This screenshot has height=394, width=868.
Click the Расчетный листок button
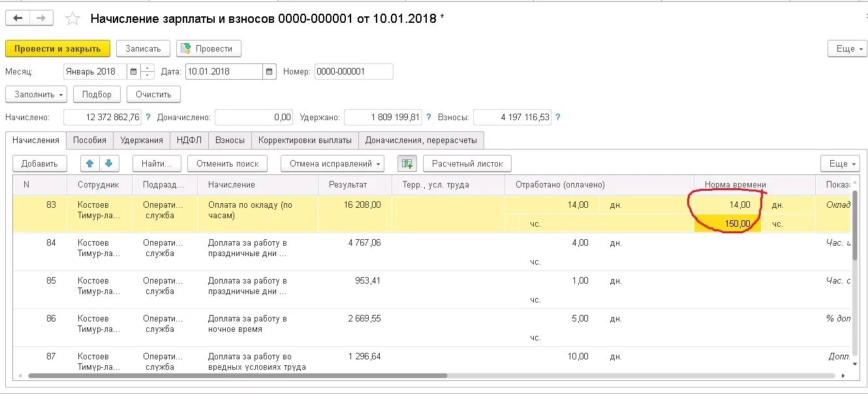click(467, 163)
